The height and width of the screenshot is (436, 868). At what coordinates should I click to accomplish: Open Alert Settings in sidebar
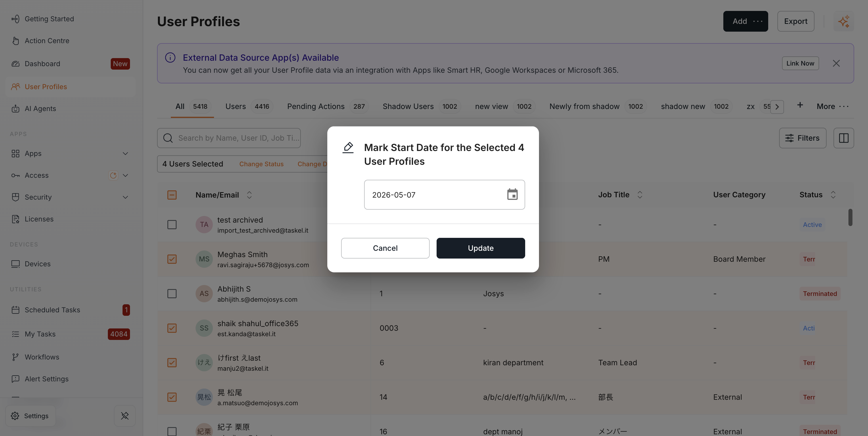click(47, 379)
